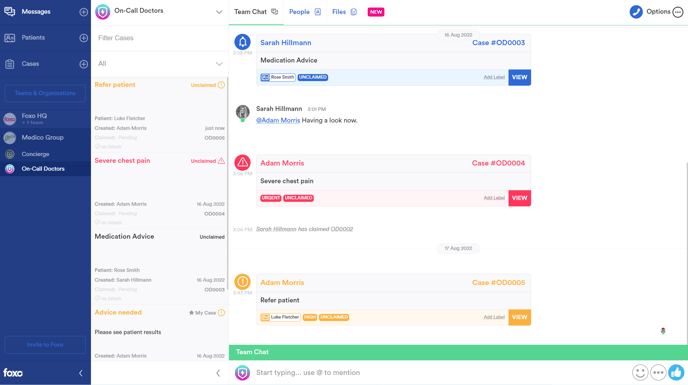Open Messages in the sidebar
The height and width of the screenshot is (385, 688).
pos(36,12)
